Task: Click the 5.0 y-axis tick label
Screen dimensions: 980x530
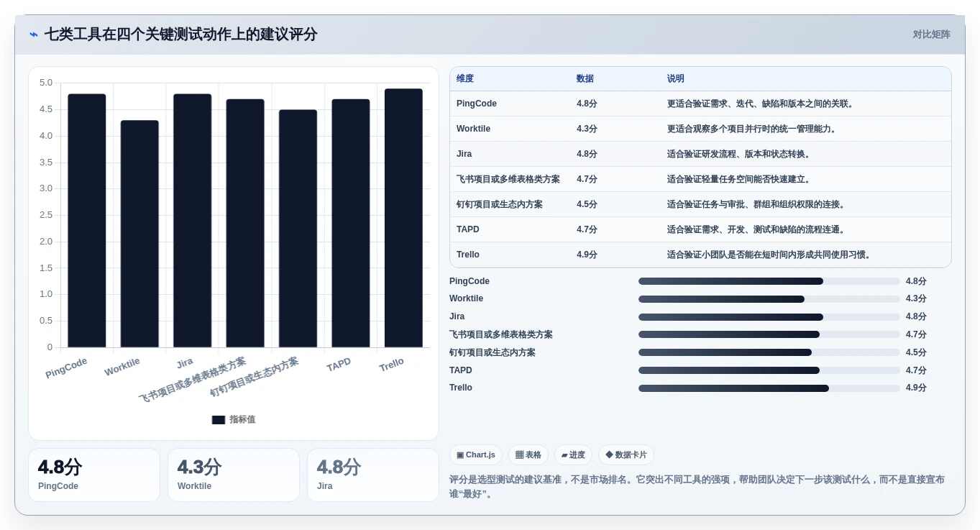Action: pyautogui.click(x=46, y=83)
